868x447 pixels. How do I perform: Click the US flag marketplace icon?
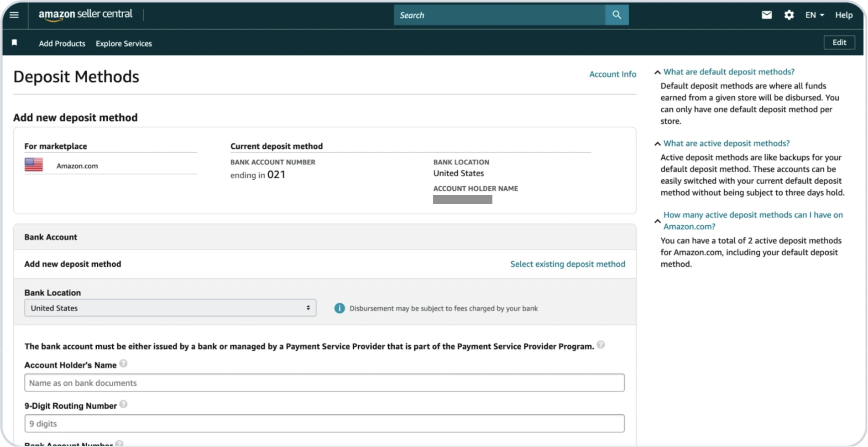(34, 165)
